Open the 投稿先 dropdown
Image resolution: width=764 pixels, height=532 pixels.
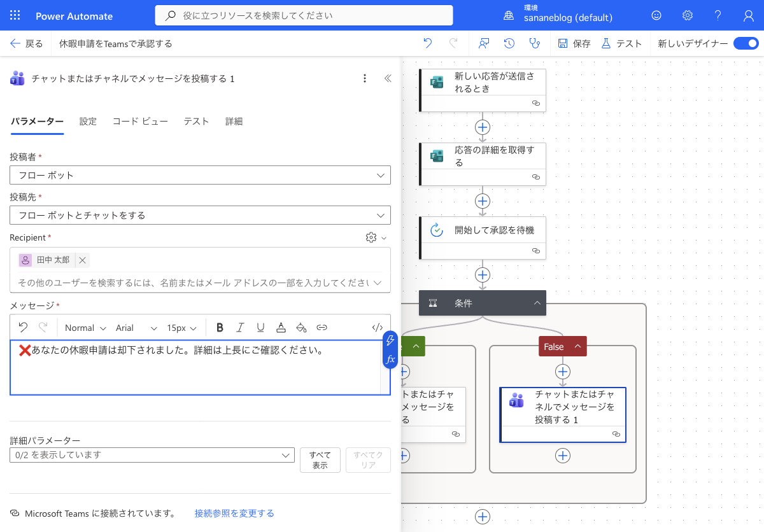tap(200, 215)
